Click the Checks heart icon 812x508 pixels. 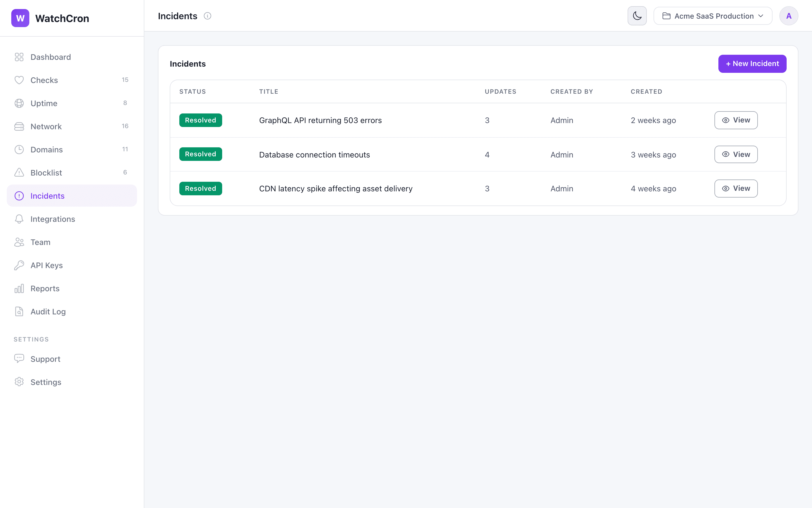19,80
